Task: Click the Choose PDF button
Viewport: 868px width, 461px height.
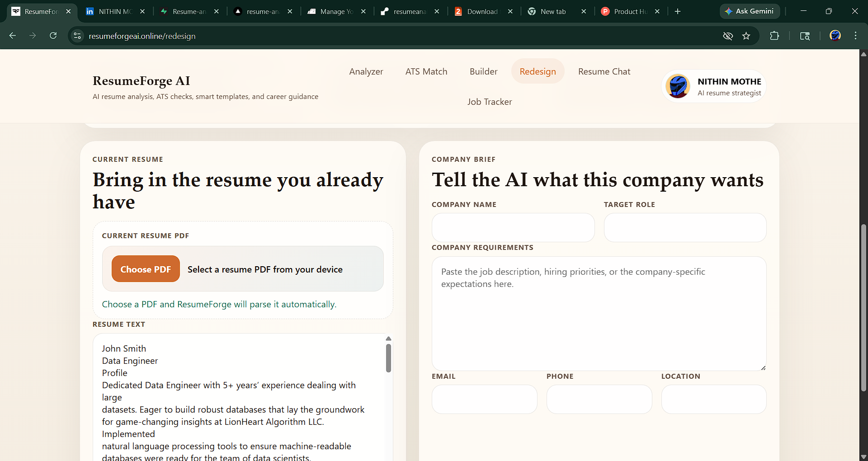Action: click(x=146, y=268)
